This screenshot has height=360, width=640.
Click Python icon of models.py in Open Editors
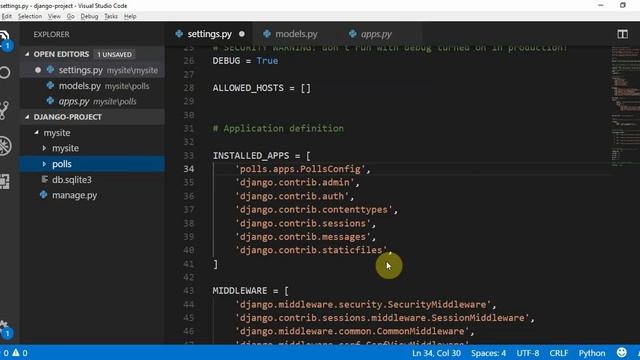pyautogui.click(x=50, y=86)
